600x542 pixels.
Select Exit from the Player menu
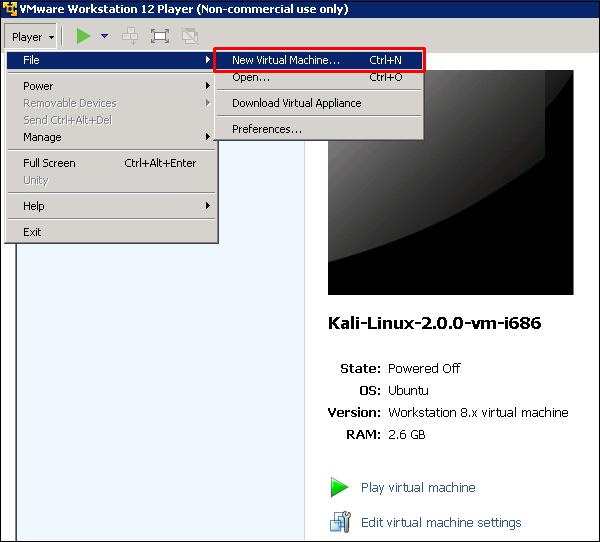(x=111, y=232)
